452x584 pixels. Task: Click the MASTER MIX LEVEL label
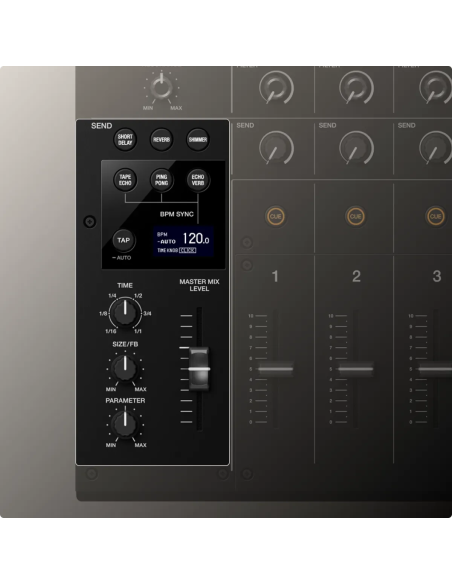(199, 285)
